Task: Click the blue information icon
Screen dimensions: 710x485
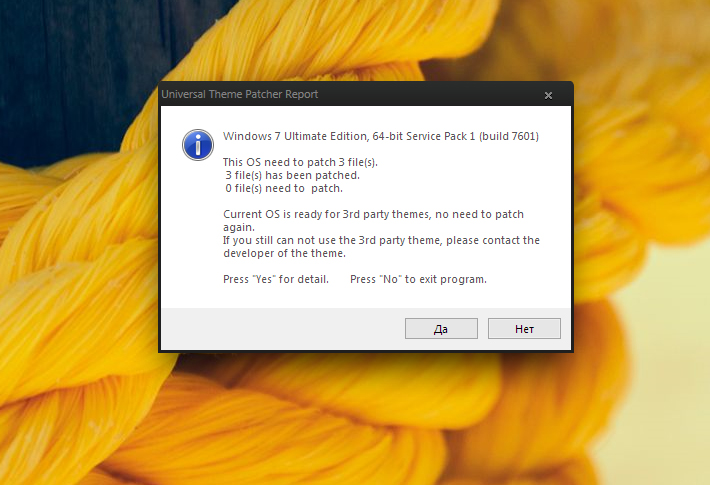Action: click(x=198, y=145)
